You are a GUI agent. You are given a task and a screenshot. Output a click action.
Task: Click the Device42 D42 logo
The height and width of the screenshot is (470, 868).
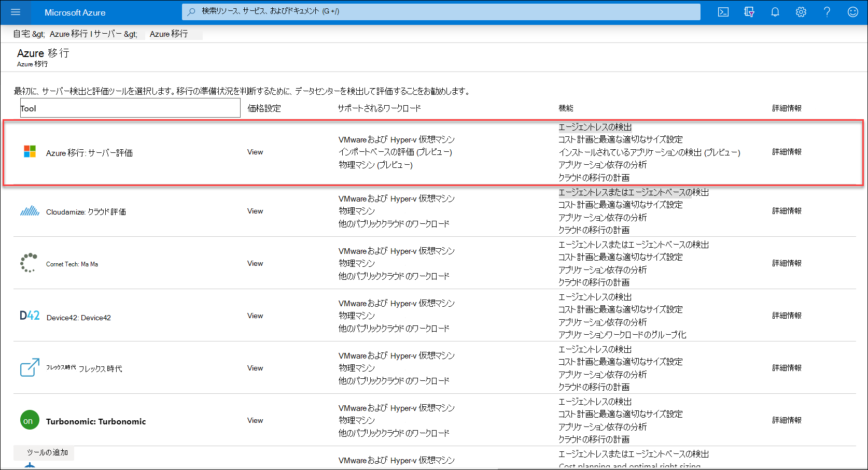click(x=30, y=315)
